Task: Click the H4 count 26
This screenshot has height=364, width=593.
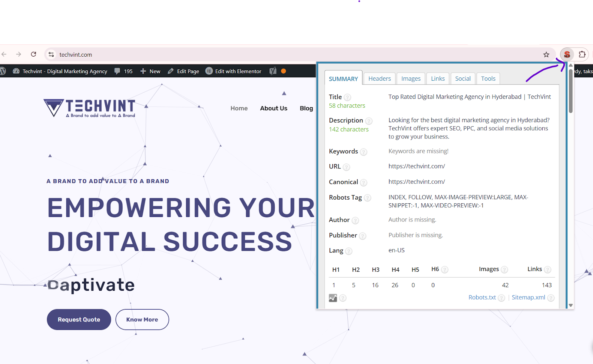Action: 395,285
